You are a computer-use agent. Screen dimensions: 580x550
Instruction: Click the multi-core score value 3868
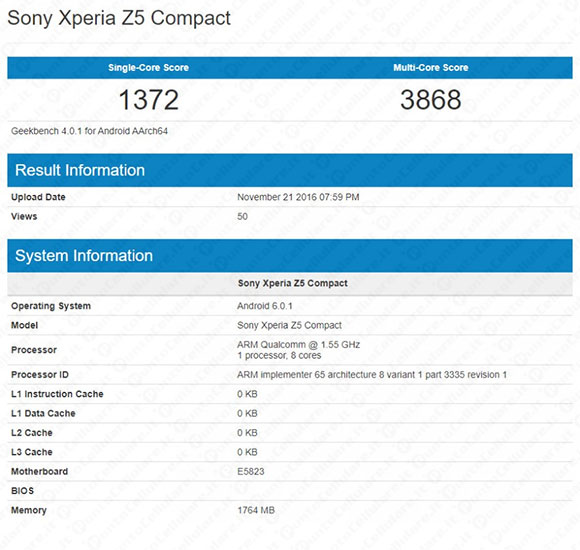click(431, 99)
